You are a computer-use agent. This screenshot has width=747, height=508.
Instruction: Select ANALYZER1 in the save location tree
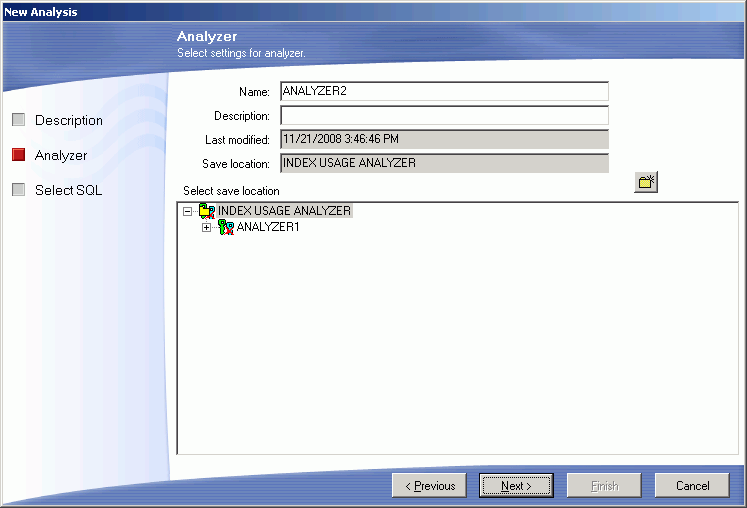click(x=268, y=227)
